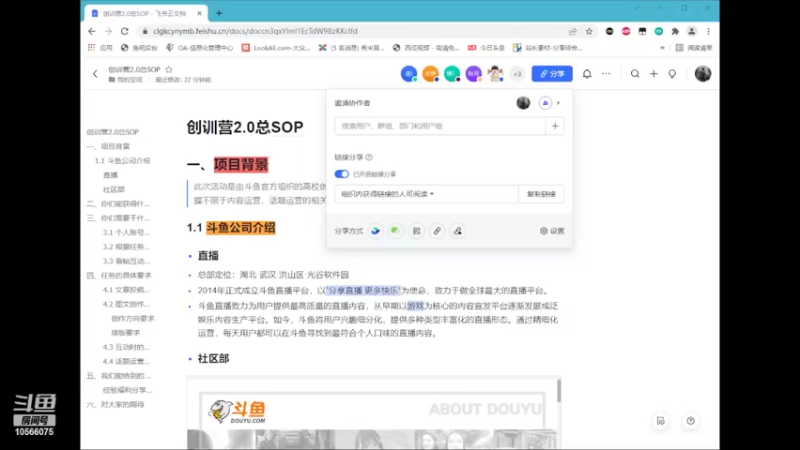Open the 阅读清单 reading list

pos(694,48)
